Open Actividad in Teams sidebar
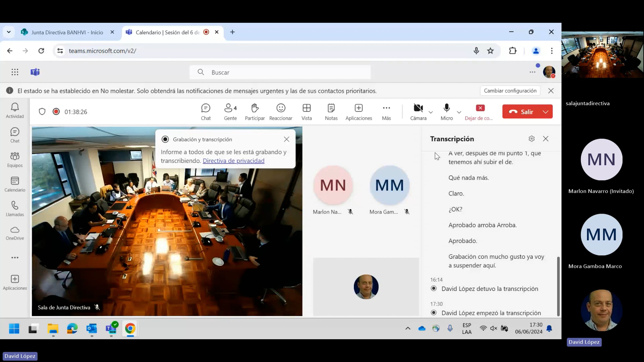Viewport: 644px width, 362px height. pyautogui.click(x=15, y=111)
